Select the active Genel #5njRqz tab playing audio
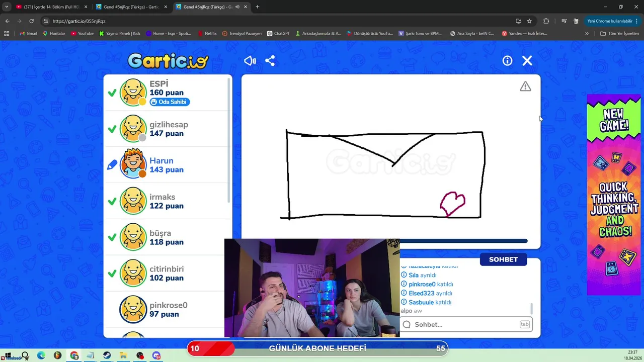This screenshot has width=644, height=362. tap(211, 7)
